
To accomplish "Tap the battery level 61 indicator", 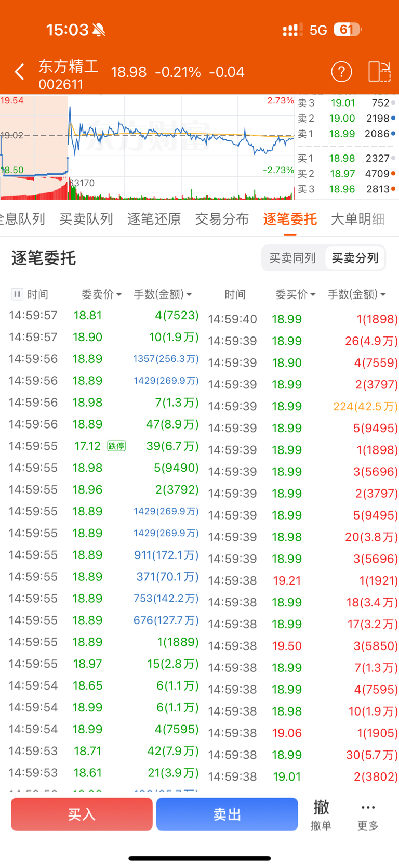I will (348, 30).
